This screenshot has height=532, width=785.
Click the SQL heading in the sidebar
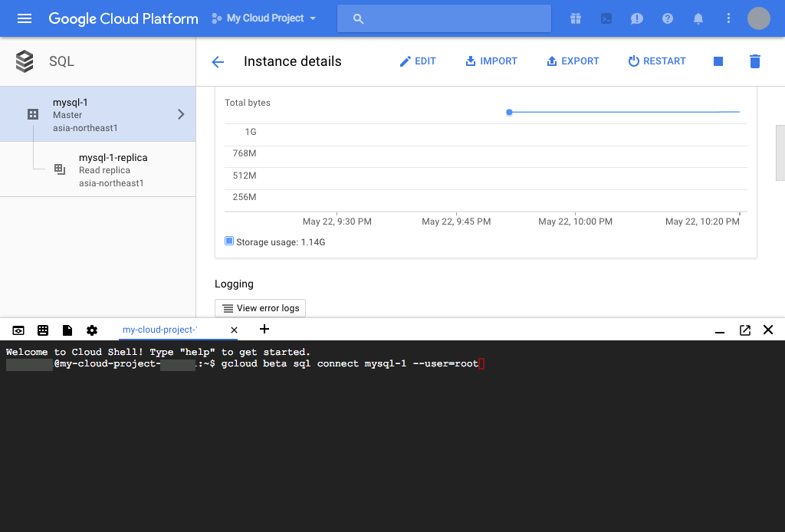tap(61, 61)
